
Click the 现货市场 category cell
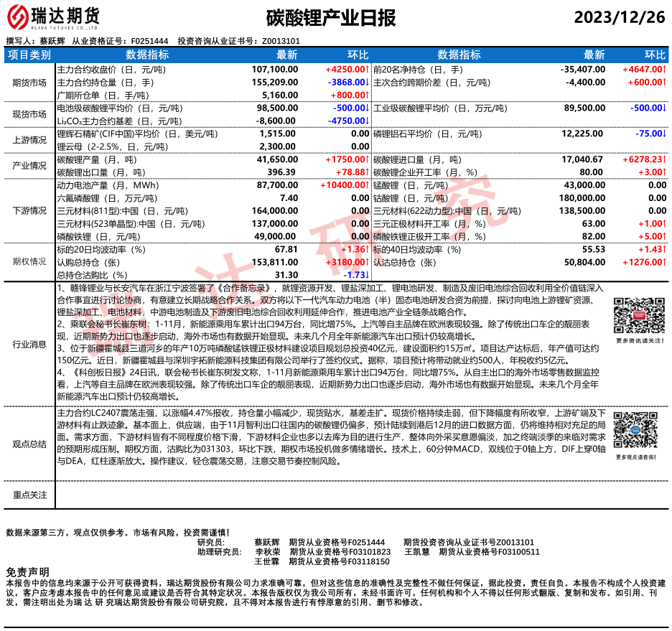pos(29,114)
